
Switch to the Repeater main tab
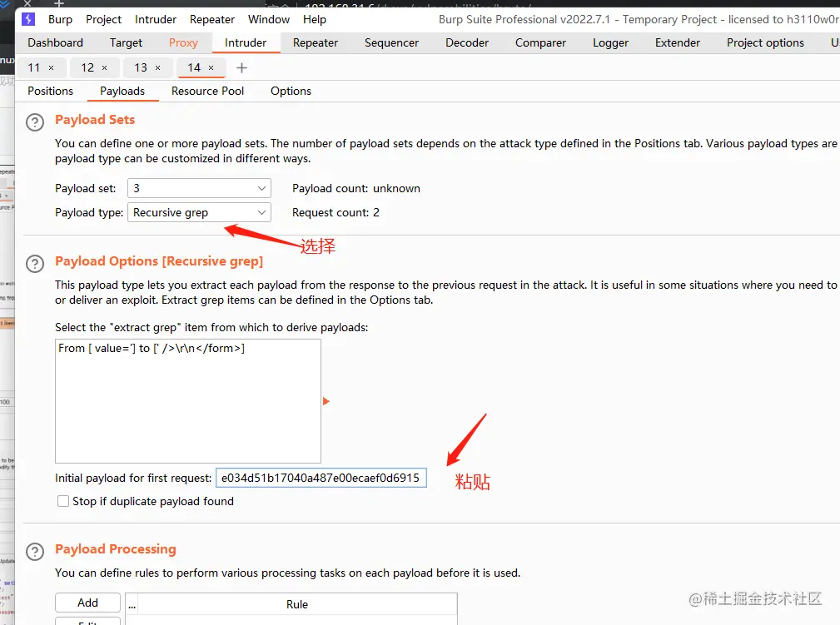[316, 42]
